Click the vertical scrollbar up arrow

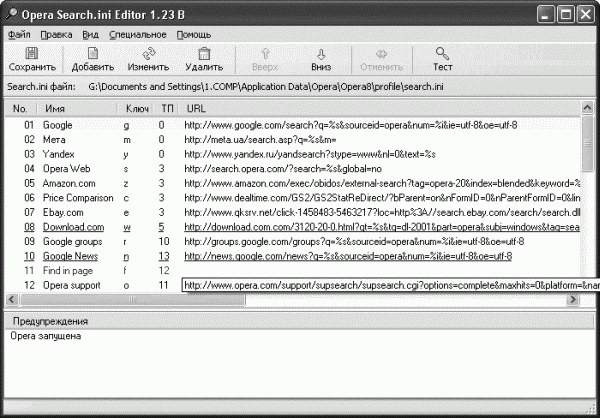coord(587,108)
